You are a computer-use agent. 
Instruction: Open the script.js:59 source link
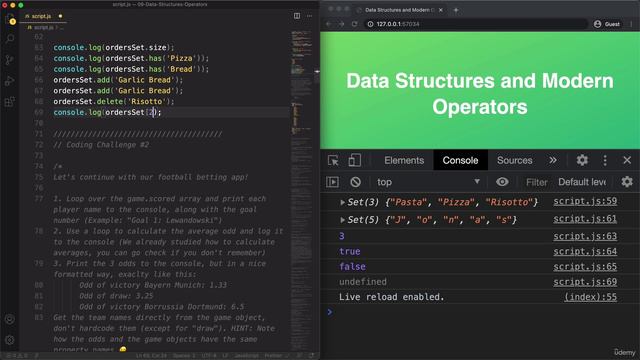coord(585,201)
